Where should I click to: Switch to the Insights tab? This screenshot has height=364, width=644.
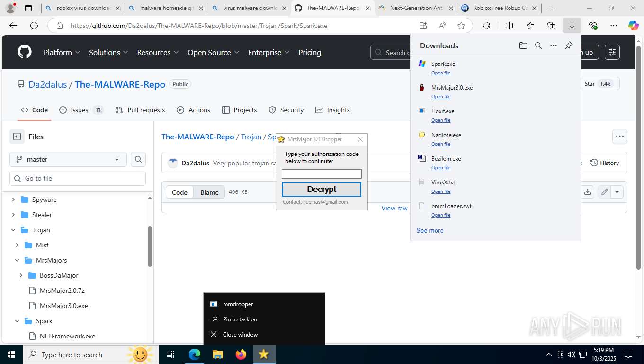pyautogui.click(x=332, y=110)
